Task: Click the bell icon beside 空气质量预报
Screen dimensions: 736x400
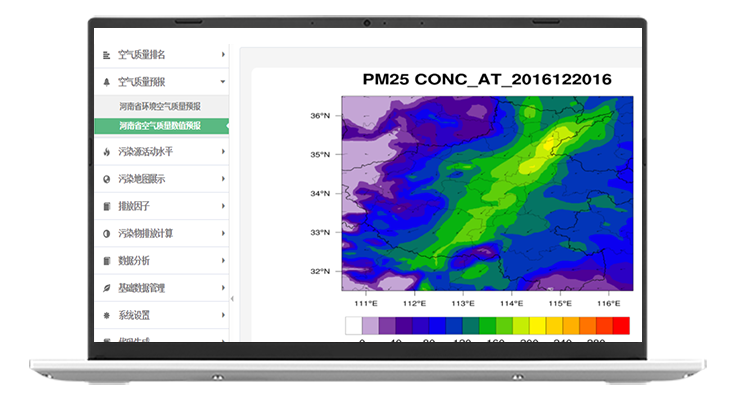Action: [x=107, y=82]
